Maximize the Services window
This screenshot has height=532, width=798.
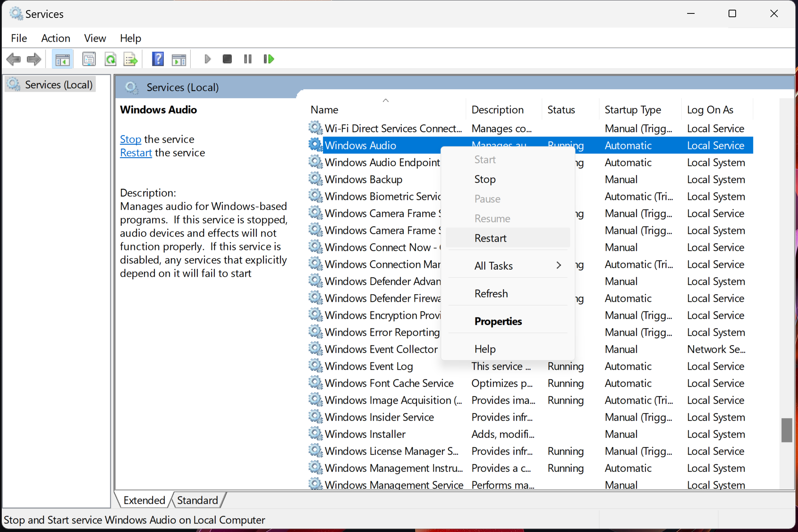coord(732,14)
